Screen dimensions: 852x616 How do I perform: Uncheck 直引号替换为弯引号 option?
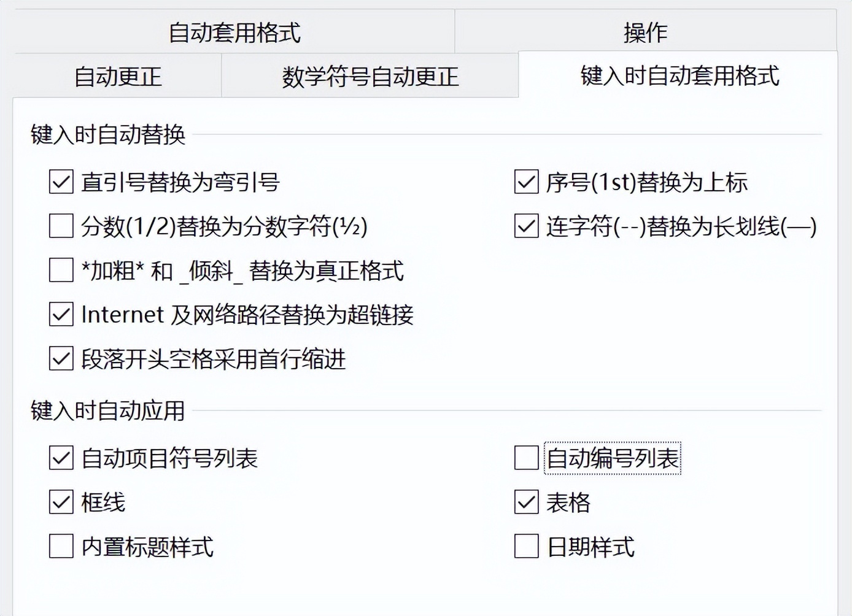pos(61,182)
